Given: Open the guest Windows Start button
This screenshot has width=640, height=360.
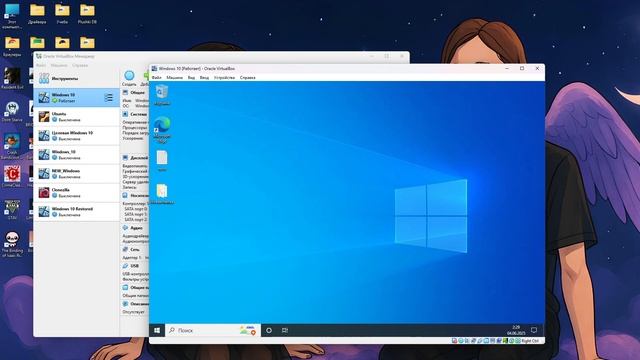Looking at the screenshot, I should [157, 330].
